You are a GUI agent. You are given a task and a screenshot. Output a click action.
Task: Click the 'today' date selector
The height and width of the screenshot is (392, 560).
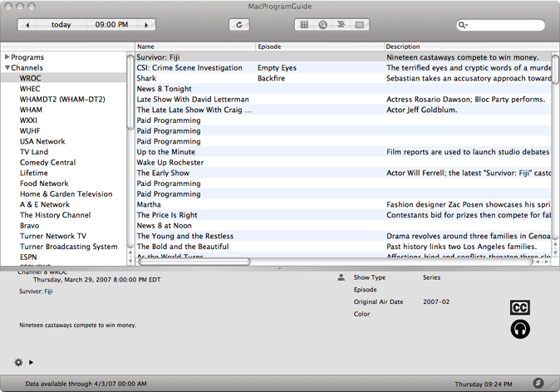point(61,25)
